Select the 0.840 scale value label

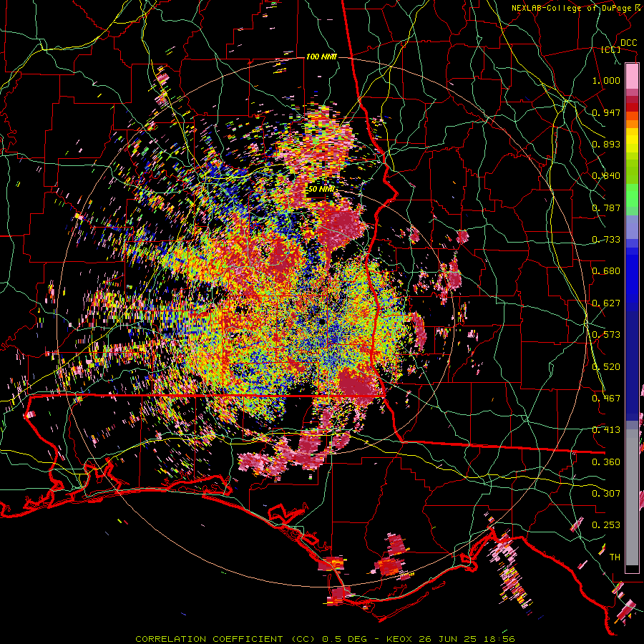pyautogui.click(x=606, y=176)
